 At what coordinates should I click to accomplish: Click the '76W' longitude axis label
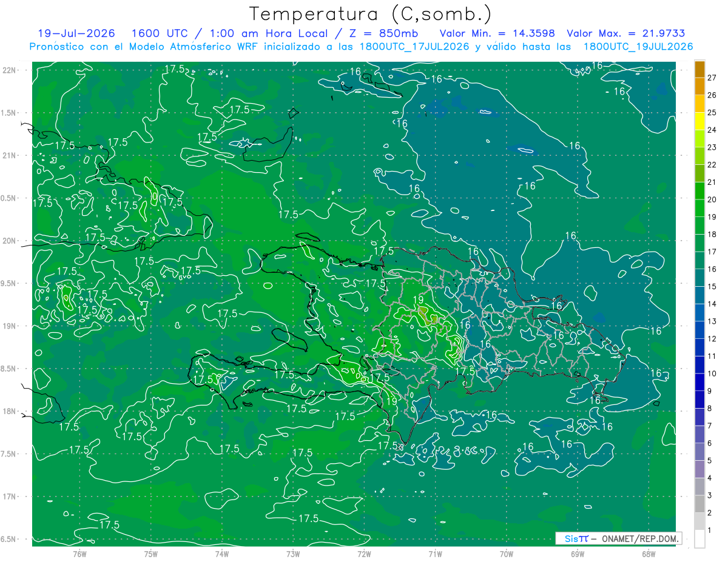[x=79, y=554]
